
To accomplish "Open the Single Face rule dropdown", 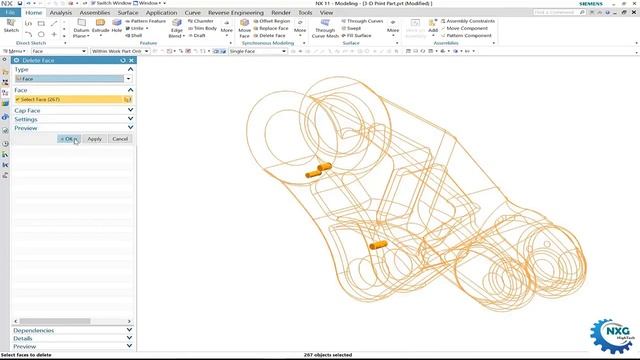I will click(x=258, y=51).
